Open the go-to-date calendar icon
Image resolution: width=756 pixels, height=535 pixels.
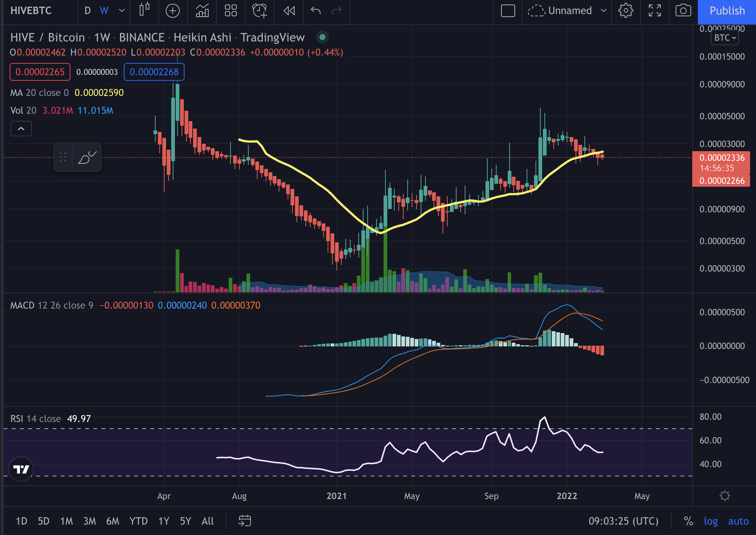[x=245, y=521]
